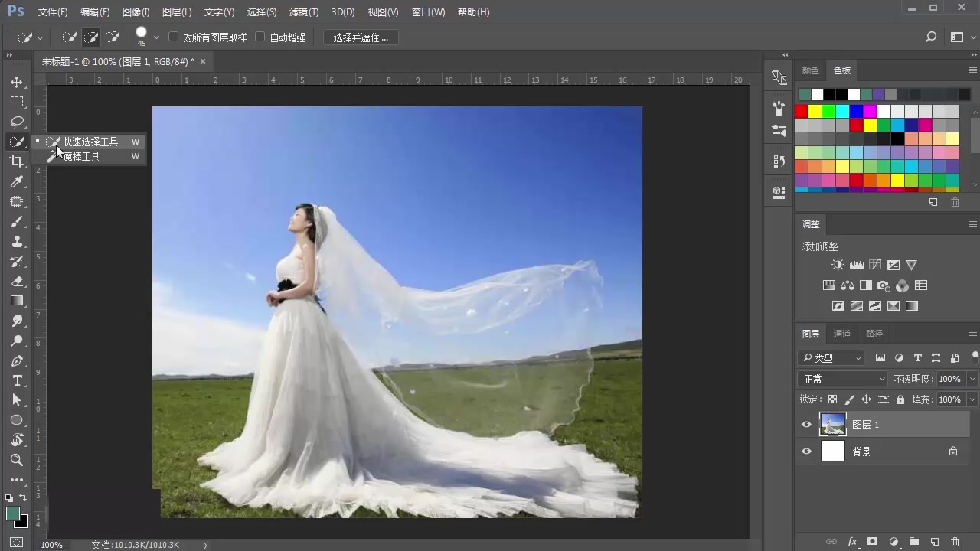Select the Lasso tool
The width and height of the screenshot is (980, 551).
tap(17, 122)
